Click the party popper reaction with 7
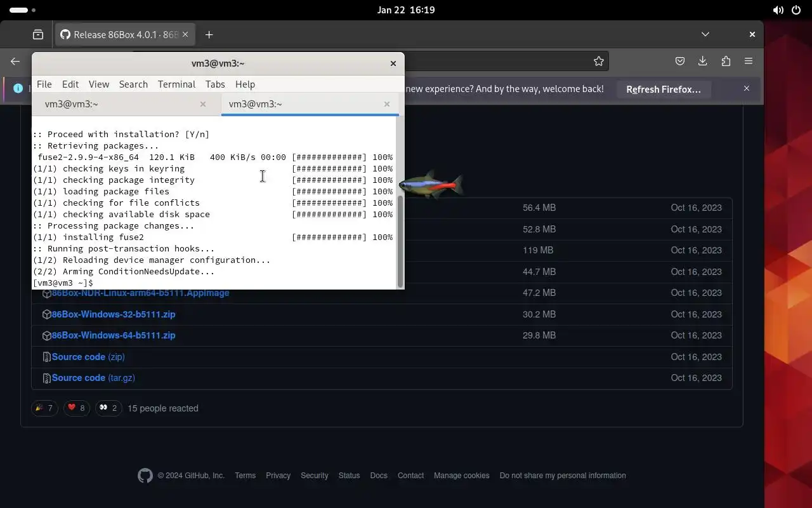The width and height of the screenshot is (812, 508). tap(44, 408)
